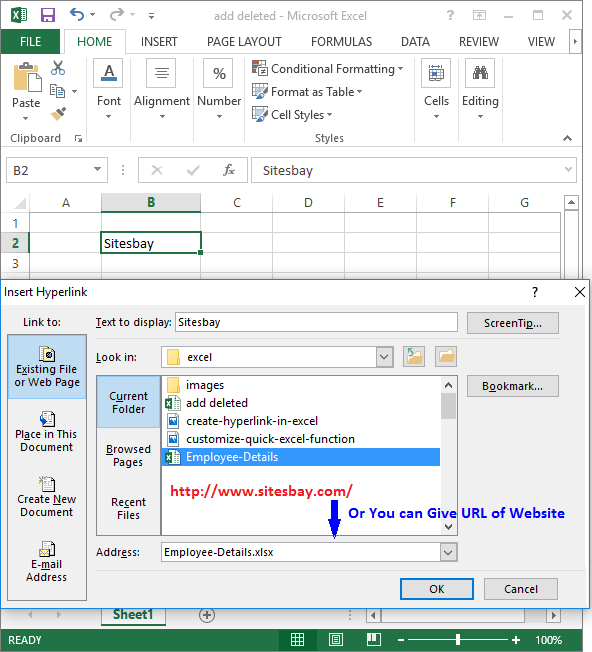Click the Sheet1 tab
The image size is (592, 652).
coord(133,615)
